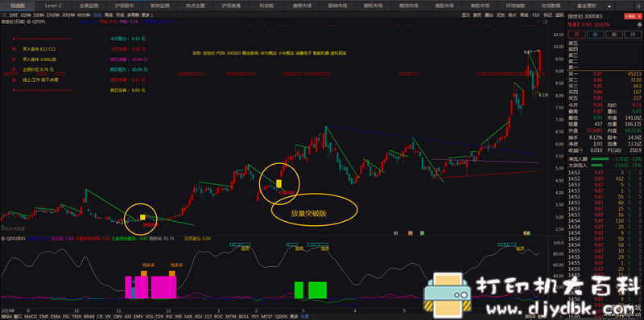Select the 5分钟 period

(x=38, y=14)
